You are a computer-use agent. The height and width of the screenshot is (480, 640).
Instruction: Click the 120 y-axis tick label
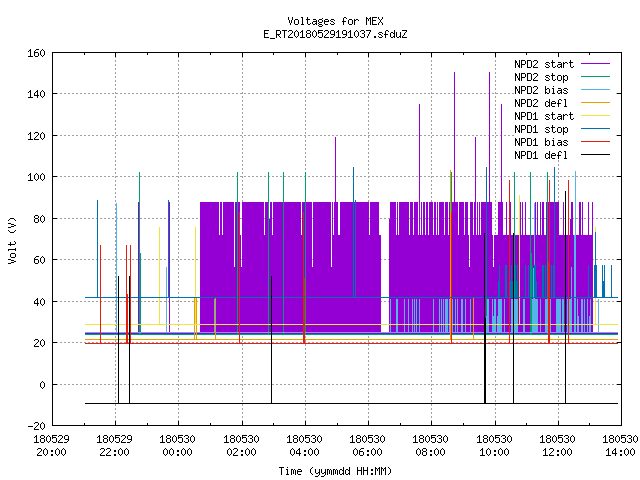[36, 136]
